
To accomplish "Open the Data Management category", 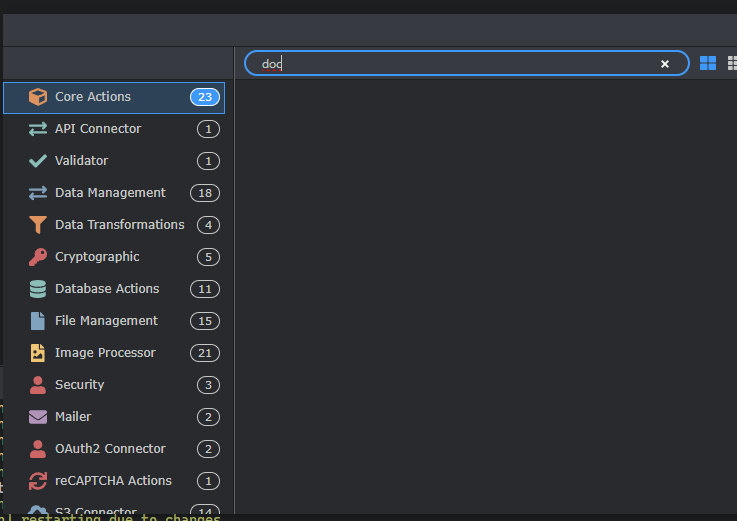I will click(110, 193).
